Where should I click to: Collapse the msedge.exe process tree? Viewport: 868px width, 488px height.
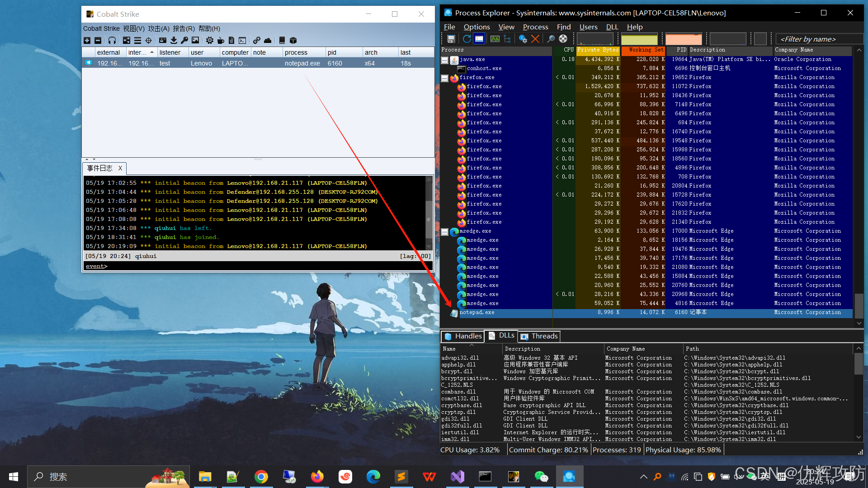[445, 231]
